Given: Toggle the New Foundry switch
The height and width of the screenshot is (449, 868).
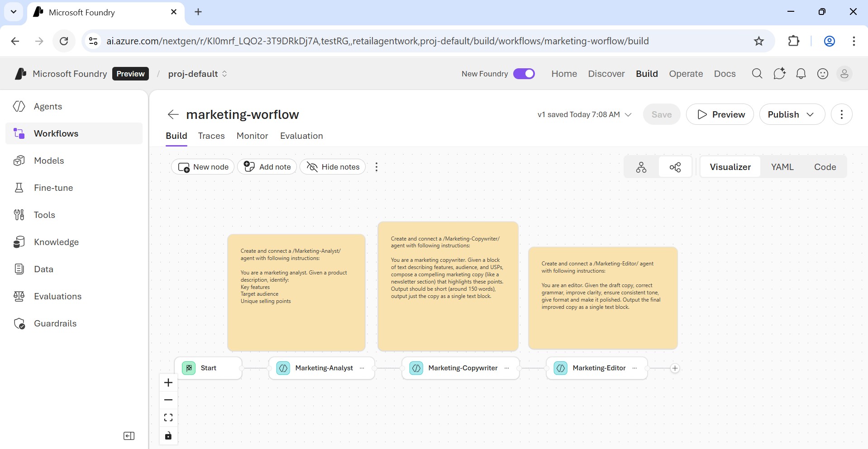Looking at the screenshot, I should [524, 74].
